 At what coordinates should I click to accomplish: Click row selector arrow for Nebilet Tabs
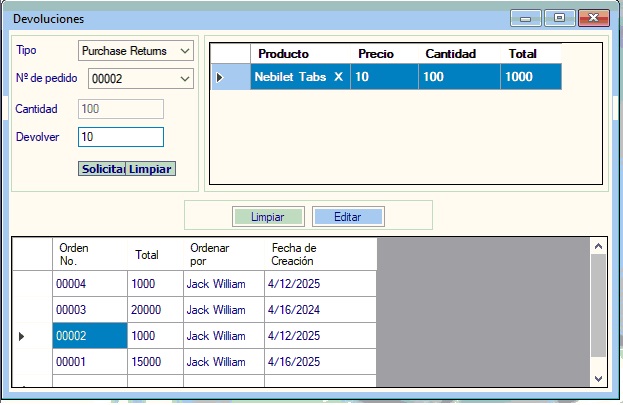pos(221,77)
